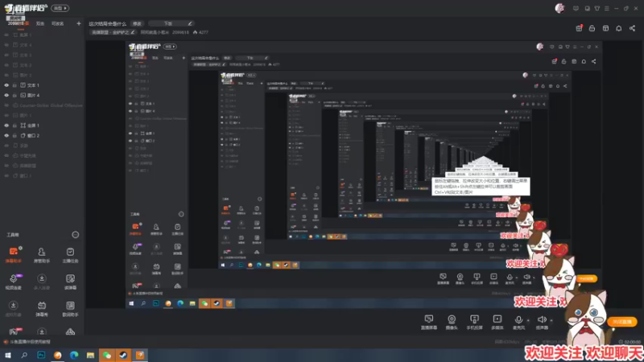The image size is (644, 362).
Task: Hide the 文本 1 source
Action: pyautogui.click(x=6, y=85)
